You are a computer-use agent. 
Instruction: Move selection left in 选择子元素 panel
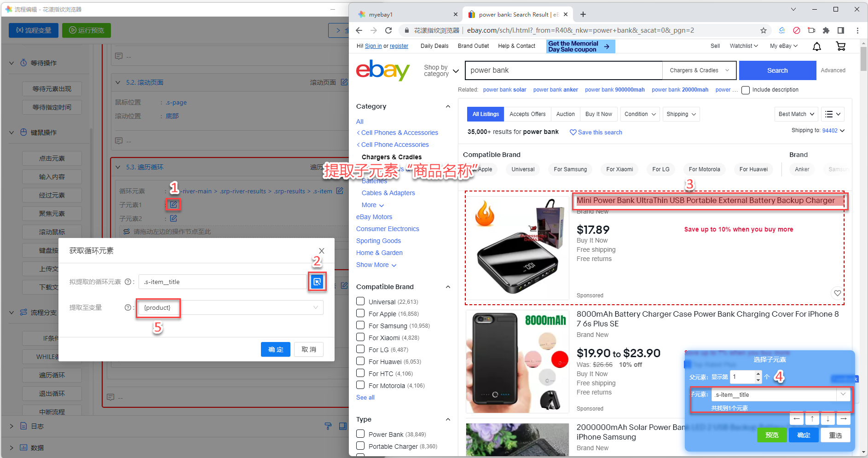coord(797,418)
